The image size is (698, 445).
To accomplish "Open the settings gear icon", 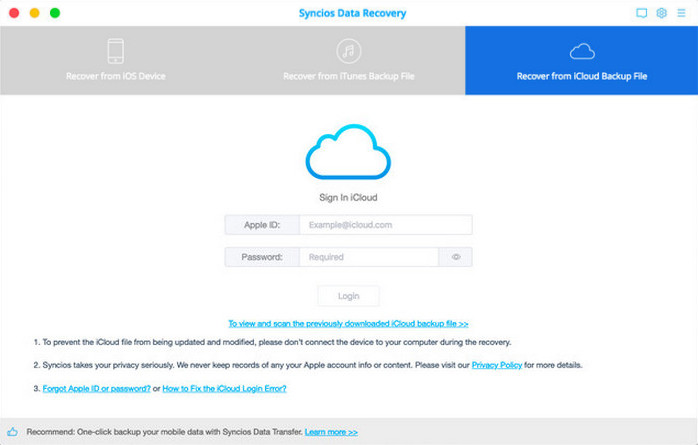I will [661, 13].
